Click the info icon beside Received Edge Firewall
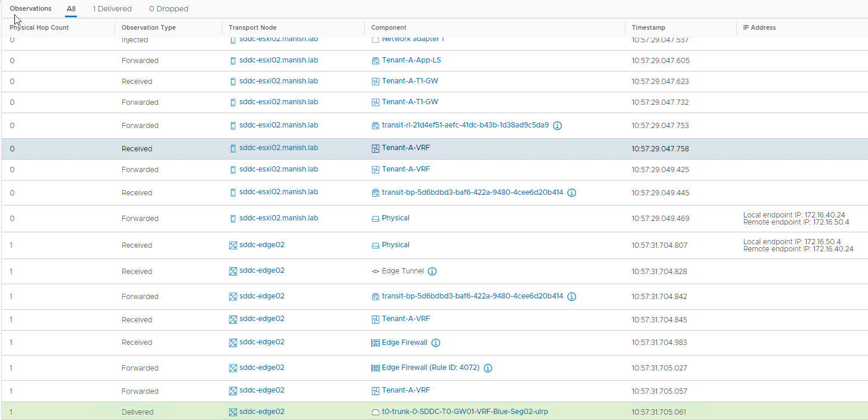Viewport: 868px width, 420px height. [436, 343]
